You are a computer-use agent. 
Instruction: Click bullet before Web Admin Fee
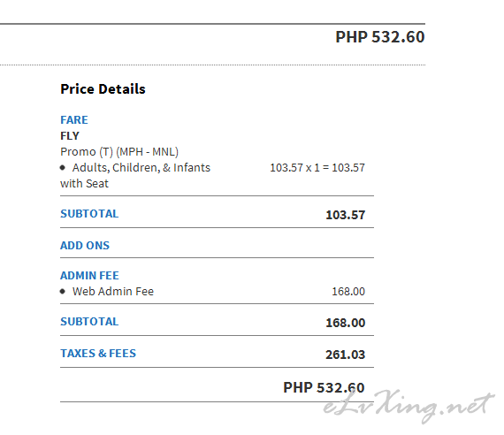[x=63, y=291]
